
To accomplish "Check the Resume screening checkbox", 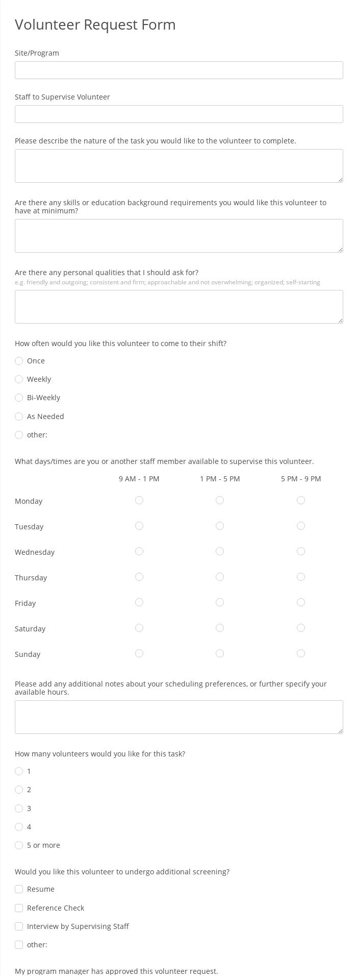I will point(19,889).
